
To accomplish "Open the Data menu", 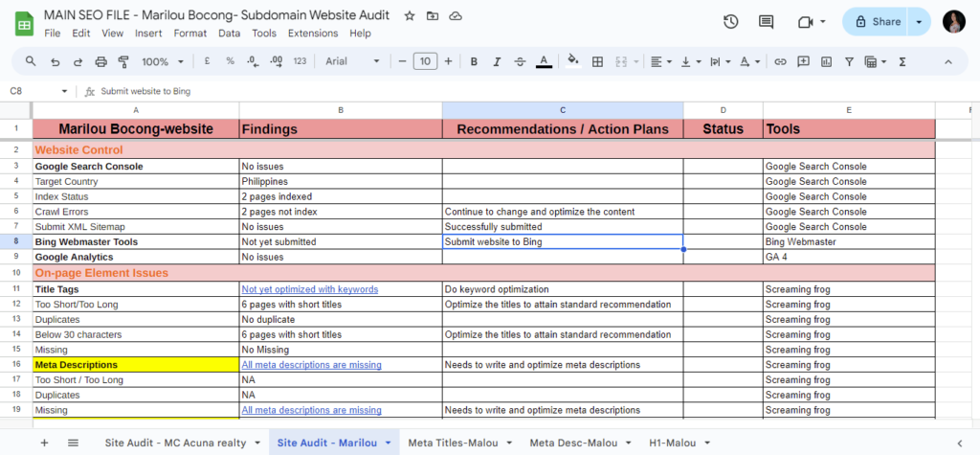I will tap(229, 34).
